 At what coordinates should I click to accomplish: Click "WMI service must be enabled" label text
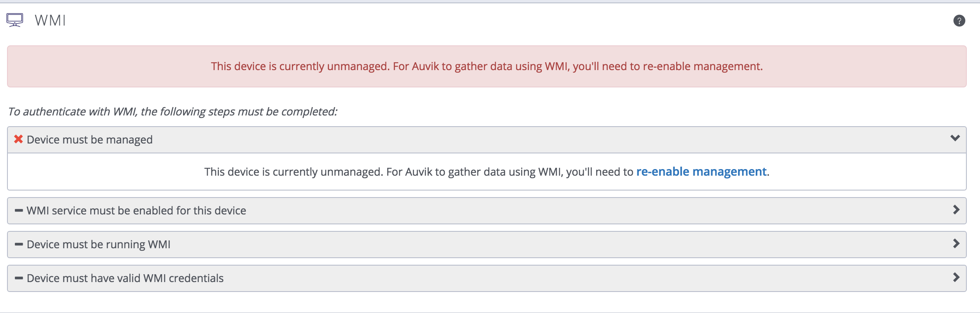pyautogui.click(x=136, y=211)
